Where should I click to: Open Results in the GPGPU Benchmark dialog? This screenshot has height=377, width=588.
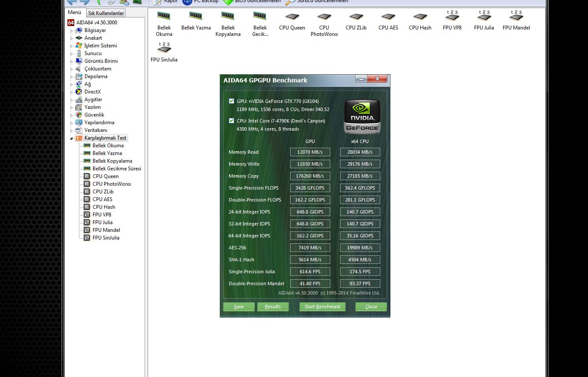click(x=273, y=307)
